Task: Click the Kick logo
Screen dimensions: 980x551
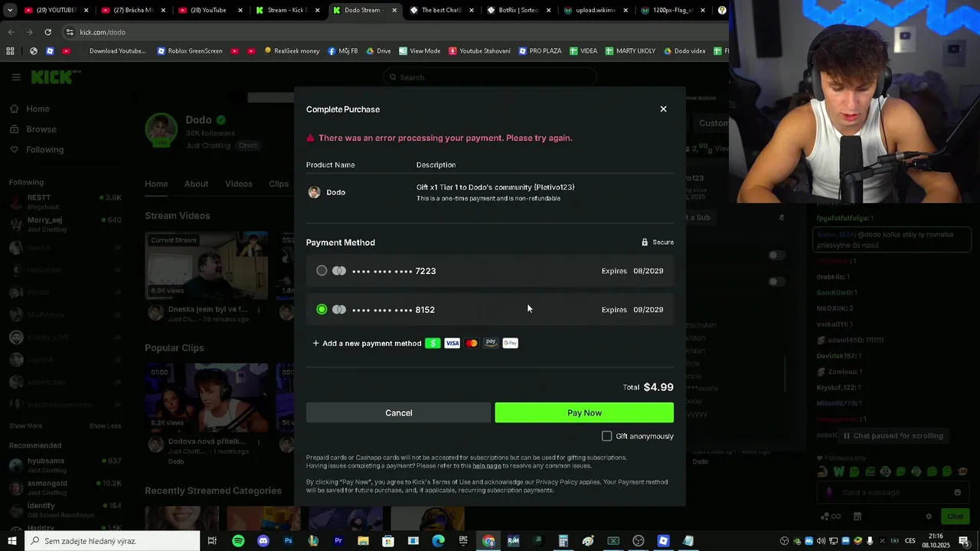Action: click(x=53, y=77)
